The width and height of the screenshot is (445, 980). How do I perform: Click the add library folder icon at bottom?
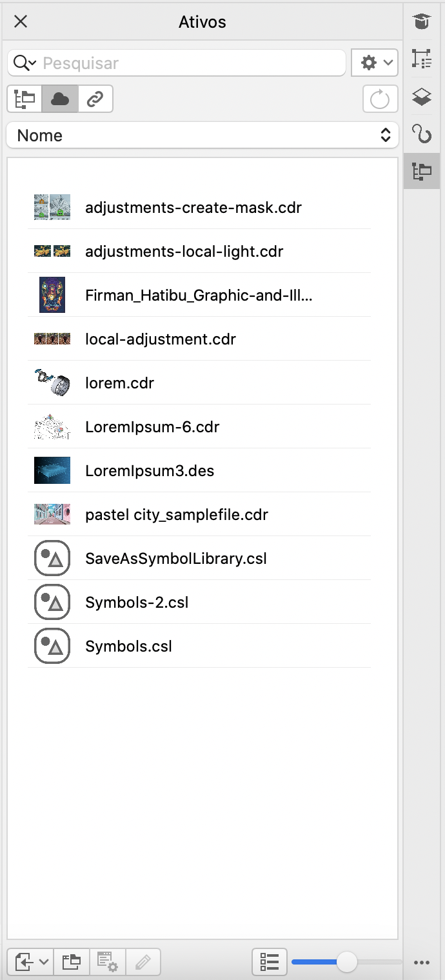(x=72, y=962)
